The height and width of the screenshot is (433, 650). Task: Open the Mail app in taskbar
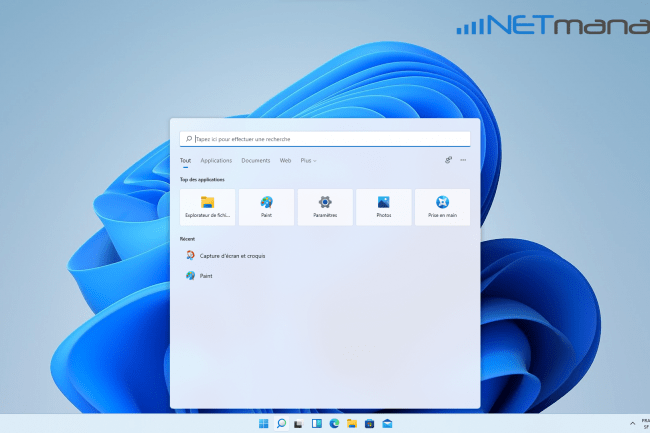pyautogui.click(x=386, y=424)
